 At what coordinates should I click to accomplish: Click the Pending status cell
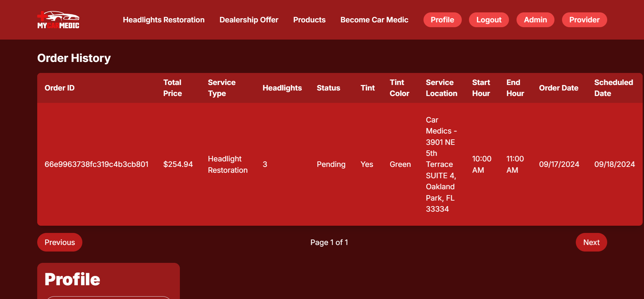click(x=331, y=164)
